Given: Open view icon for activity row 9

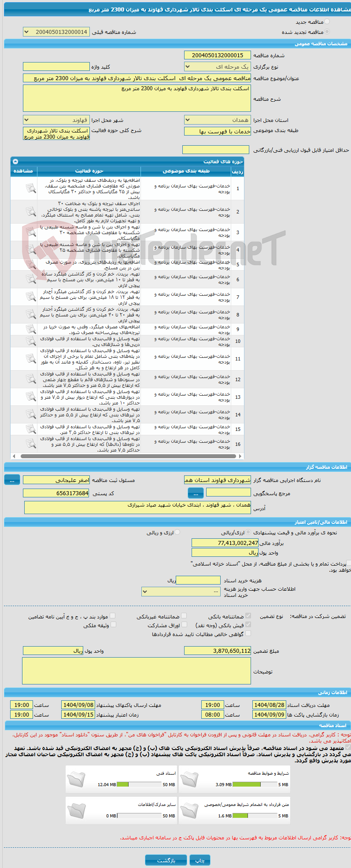Looking at the screenshot, I should [31, 329].
